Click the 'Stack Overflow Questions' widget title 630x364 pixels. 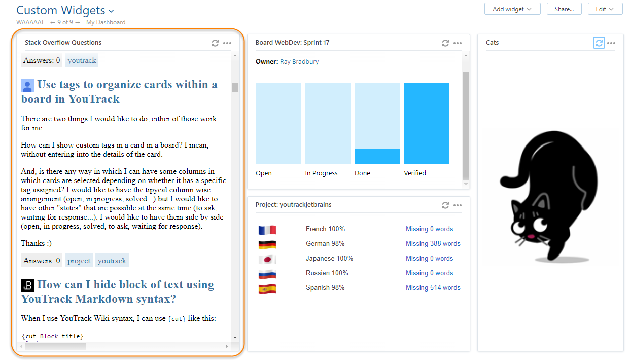click(x=63, y=43)
